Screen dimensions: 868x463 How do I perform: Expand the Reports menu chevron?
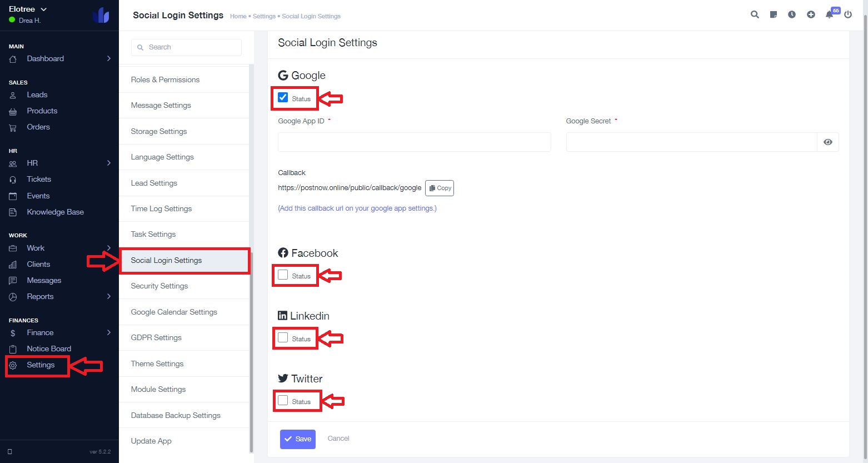coord(109,296)
